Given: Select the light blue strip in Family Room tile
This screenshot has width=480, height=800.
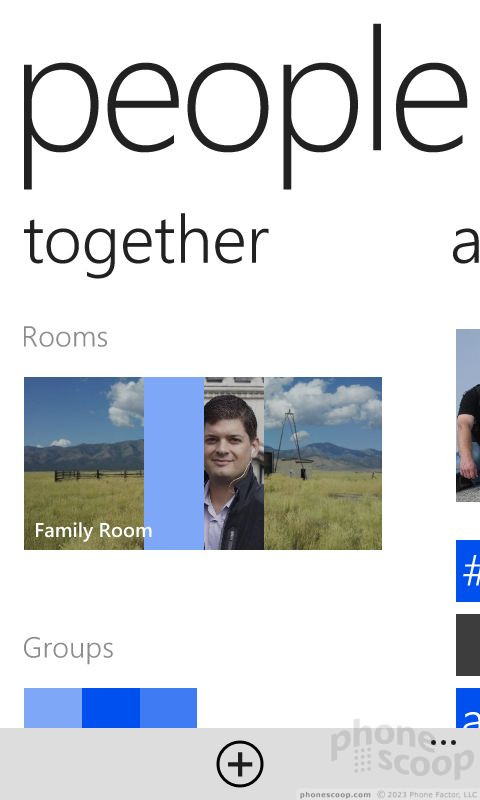Looking at the screenshot, I should (174, 463).
